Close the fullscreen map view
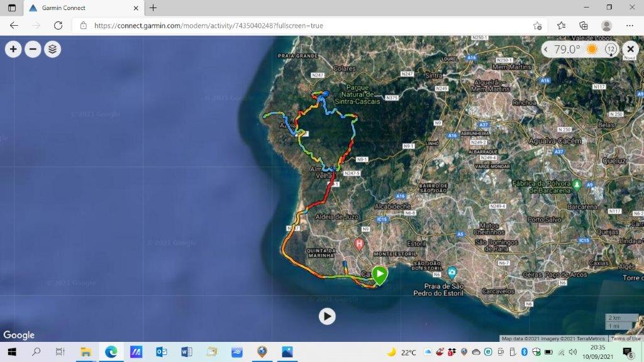The width and height of the screenshot is (644, 362). coord(630,49)
